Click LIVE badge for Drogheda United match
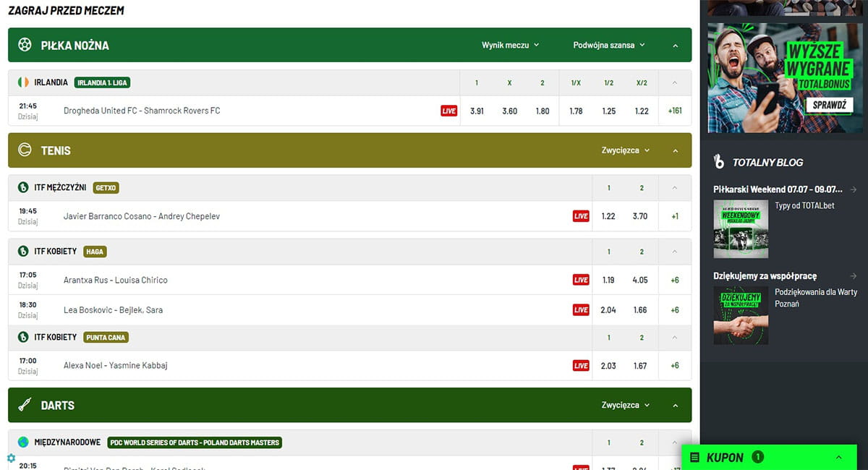This screenshot has height=470, width=868. (449, 111)
